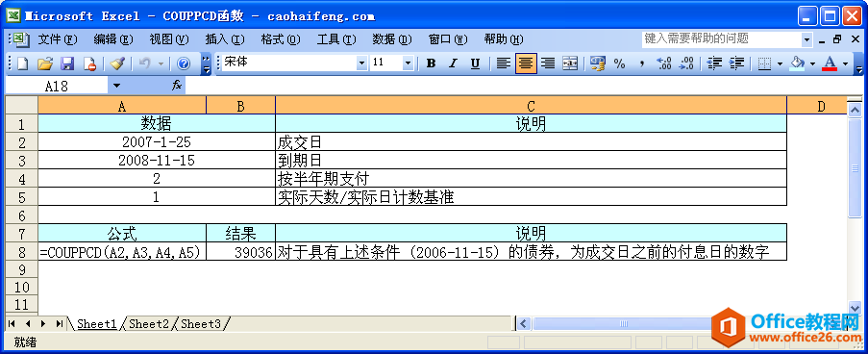The height and width of the screenshot is (354, 868).
Task: Merge and center the selected cells
Action: point(570,63)
